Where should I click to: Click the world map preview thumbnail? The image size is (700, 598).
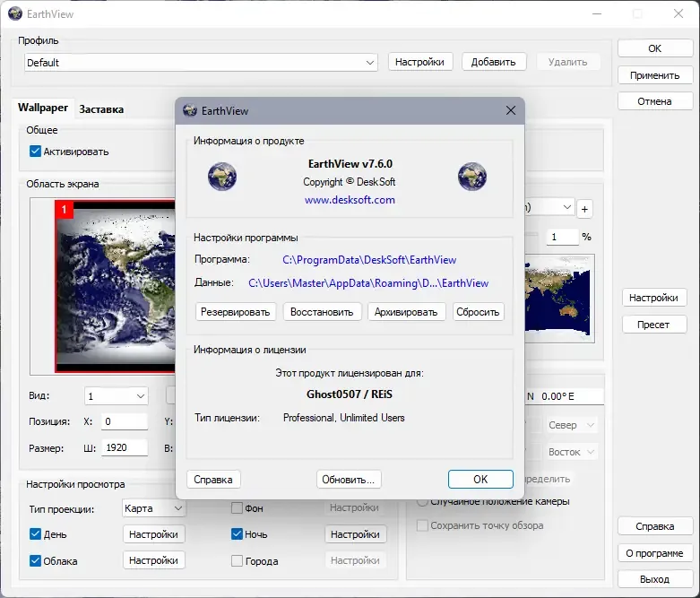point(560,299)
